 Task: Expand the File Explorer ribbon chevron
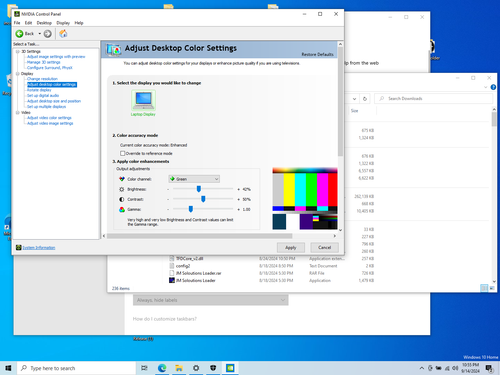[x=485, y=87]
